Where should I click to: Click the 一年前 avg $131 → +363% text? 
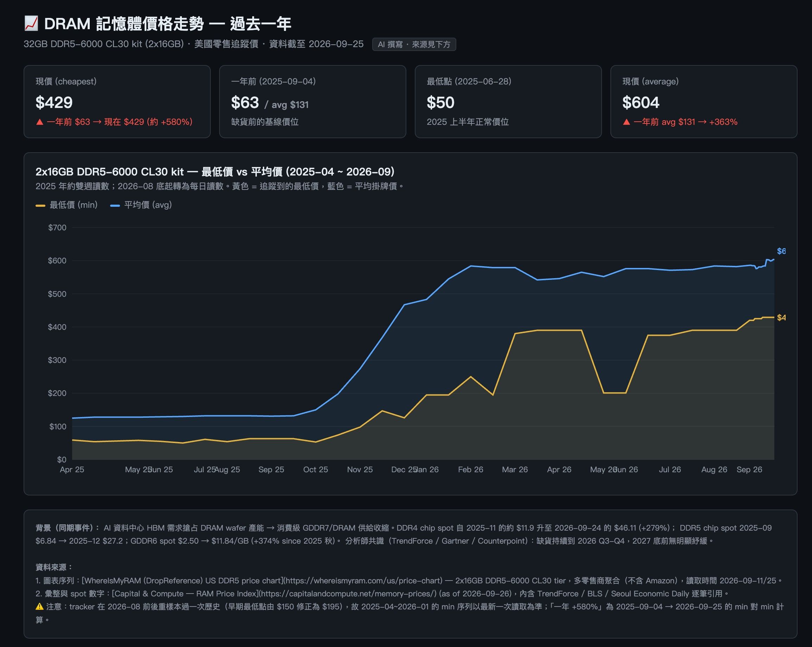(x=685, y=122)
